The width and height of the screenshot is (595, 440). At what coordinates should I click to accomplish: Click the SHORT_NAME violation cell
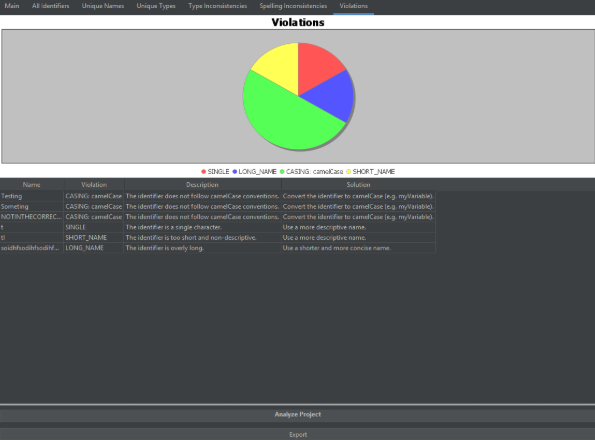click(94, 237)
